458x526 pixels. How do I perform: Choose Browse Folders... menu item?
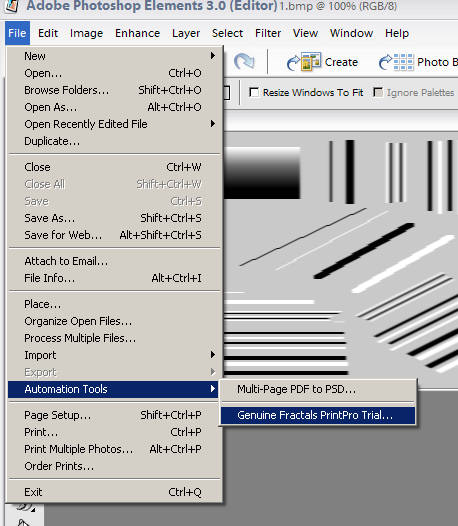pos(114,90)
